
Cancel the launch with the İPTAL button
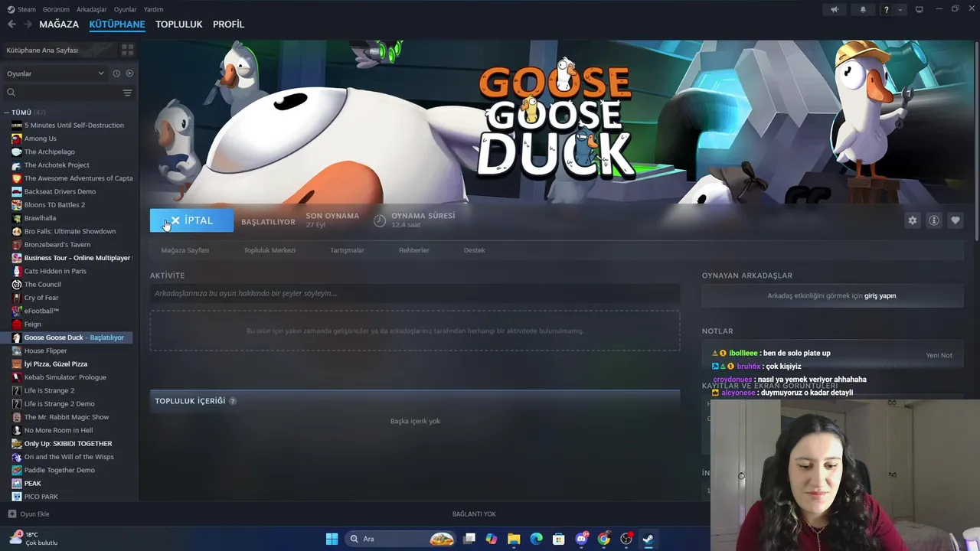pyautogui.click(x=191, y=220)
